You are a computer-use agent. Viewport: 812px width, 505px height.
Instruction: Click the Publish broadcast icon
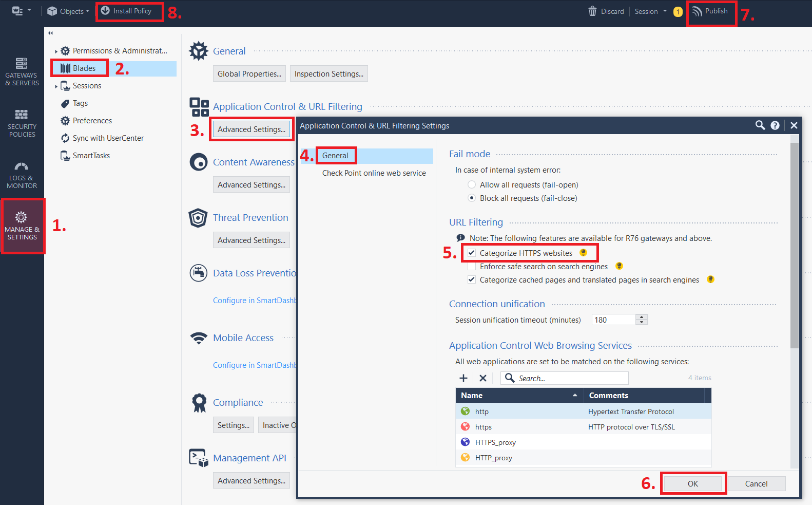point(697,11)
